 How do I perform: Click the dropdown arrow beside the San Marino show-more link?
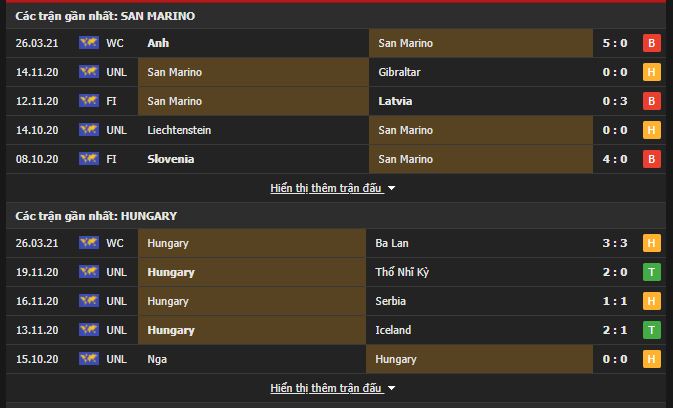coord(391,188)
